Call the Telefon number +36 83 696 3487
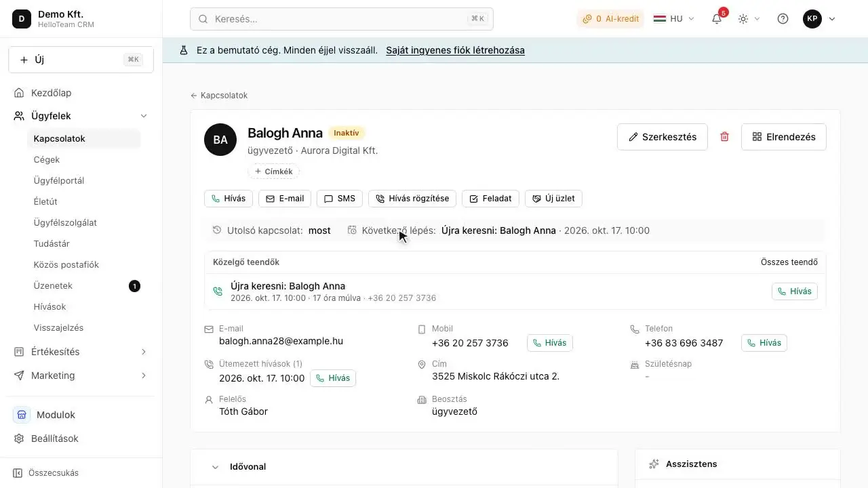Image resolution: width=868 pixels, height=488 pixels. [764, 343]
